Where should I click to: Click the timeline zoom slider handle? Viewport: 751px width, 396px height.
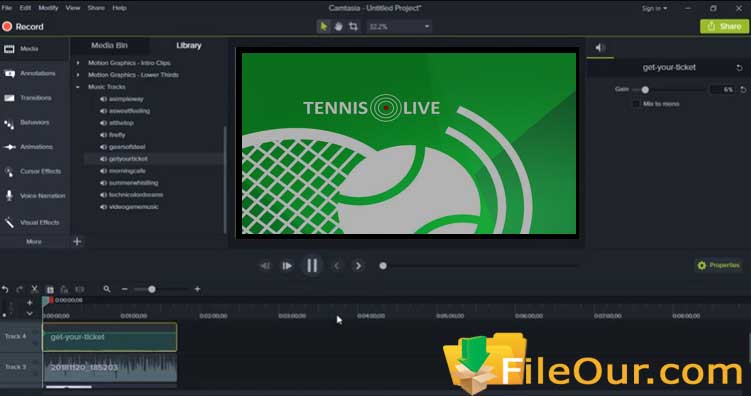click(151, 289)
